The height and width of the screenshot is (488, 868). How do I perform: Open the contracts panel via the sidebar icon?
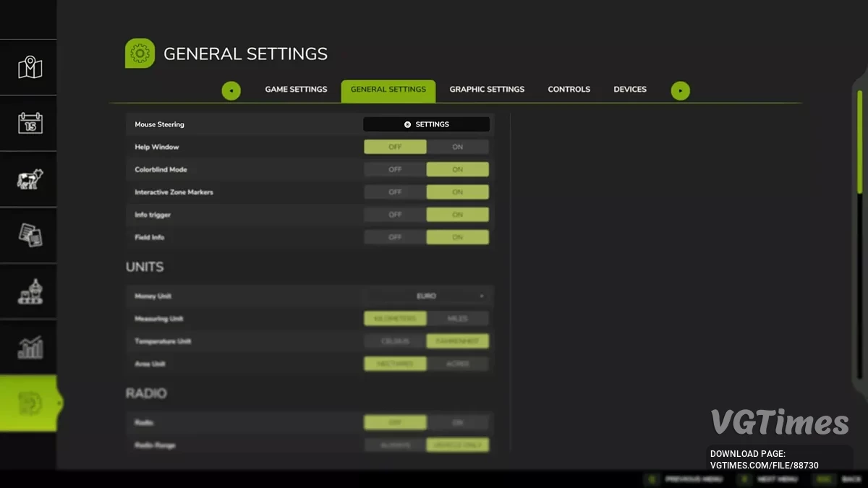point(29,235)
